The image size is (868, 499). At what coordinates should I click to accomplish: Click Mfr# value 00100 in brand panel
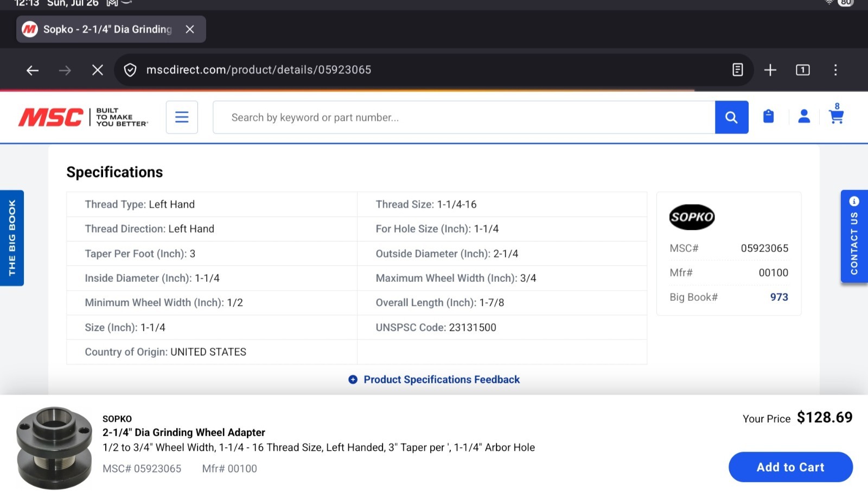773,273
